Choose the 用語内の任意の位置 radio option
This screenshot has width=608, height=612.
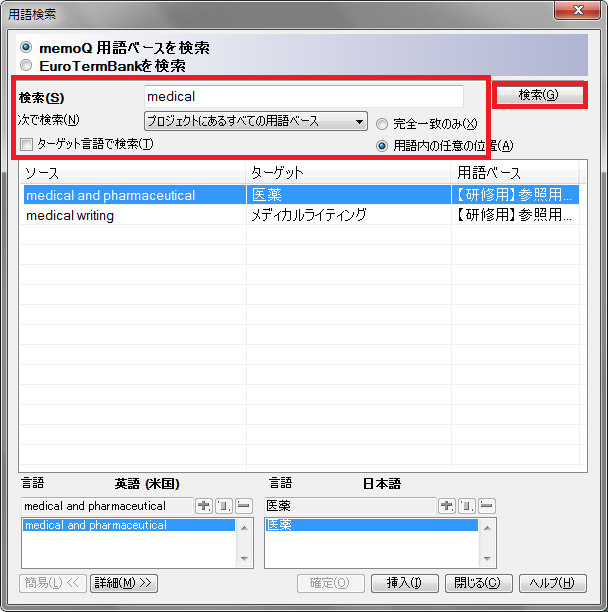click(x=383, y=146)
